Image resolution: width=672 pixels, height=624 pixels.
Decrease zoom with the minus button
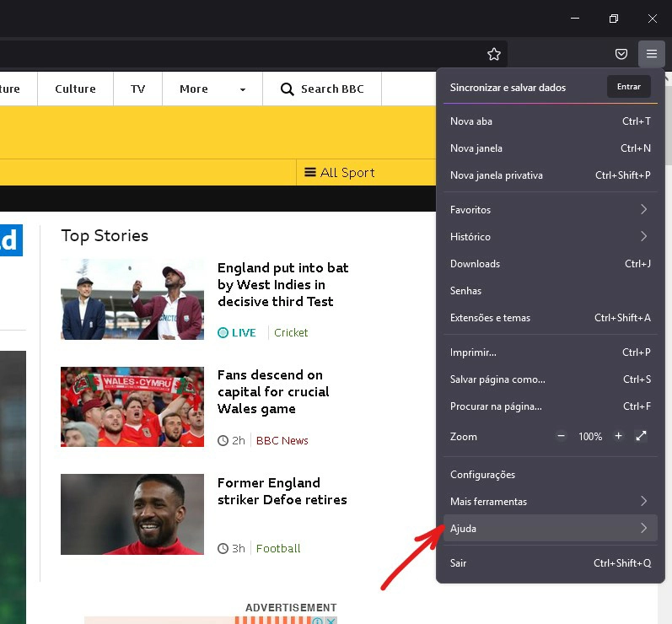tap(561, 436)
